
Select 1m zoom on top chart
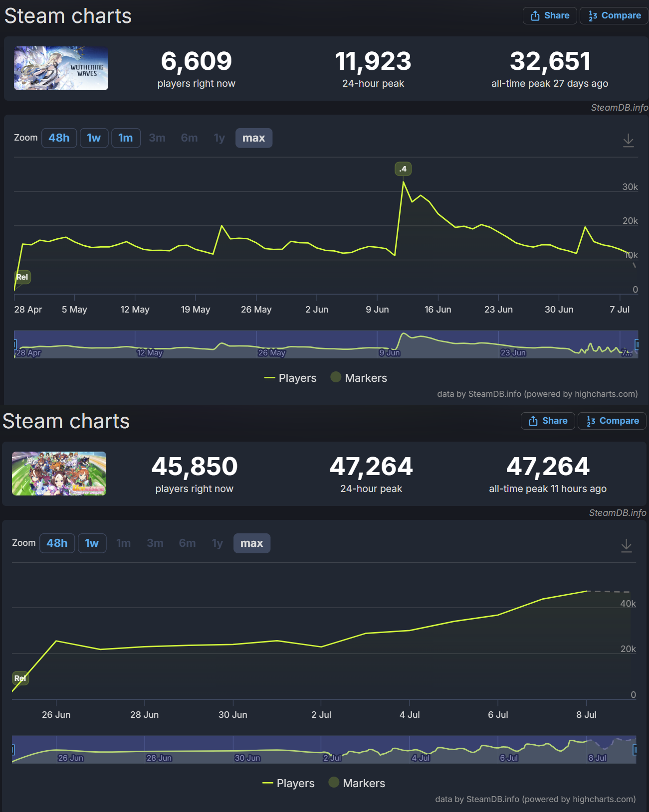(x=126, y=138)
